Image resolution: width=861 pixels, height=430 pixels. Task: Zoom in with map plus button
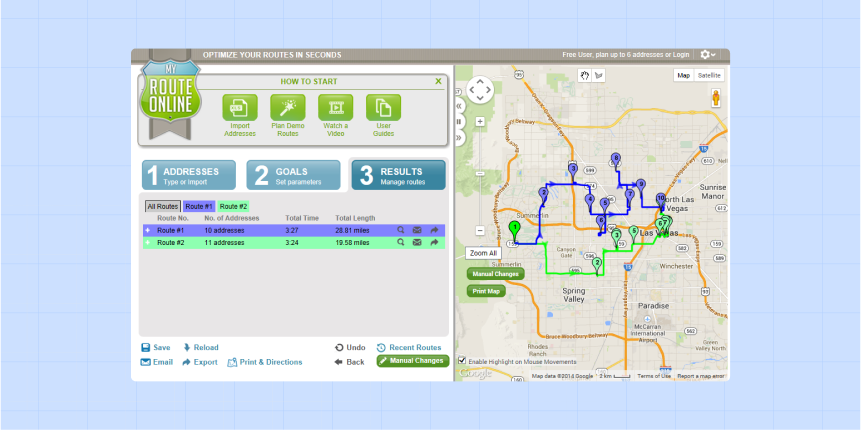pyautogui.click(x=480, y=122)
